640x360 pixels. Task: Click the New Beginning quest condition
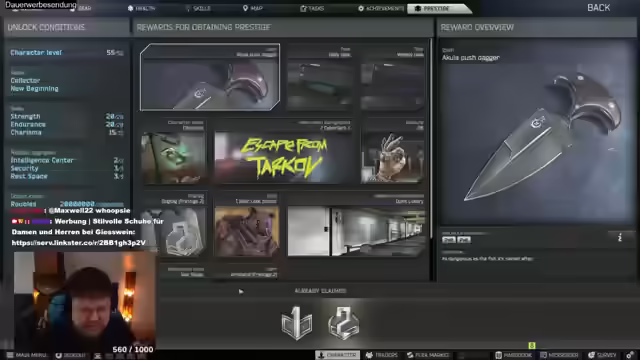tap(35, 89)
